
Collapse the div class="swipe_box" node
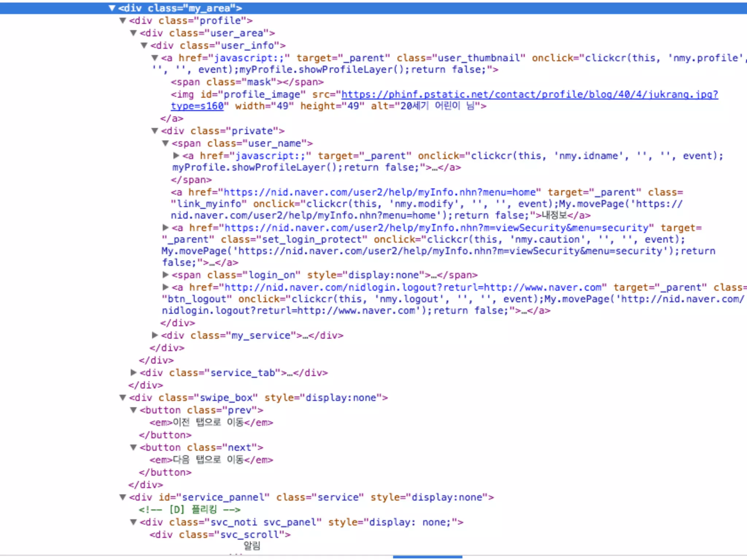click(123, 397)
